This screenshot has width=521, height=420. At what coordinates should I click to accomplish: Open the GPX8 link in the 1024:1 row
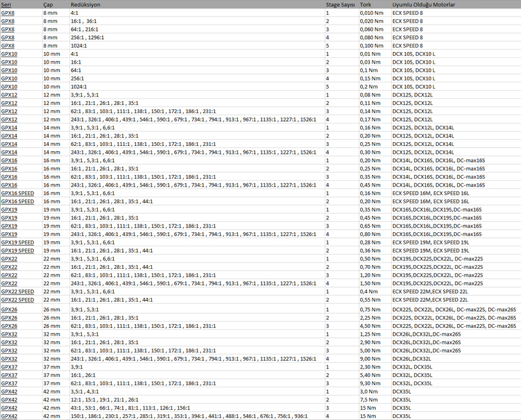[8, 46]
